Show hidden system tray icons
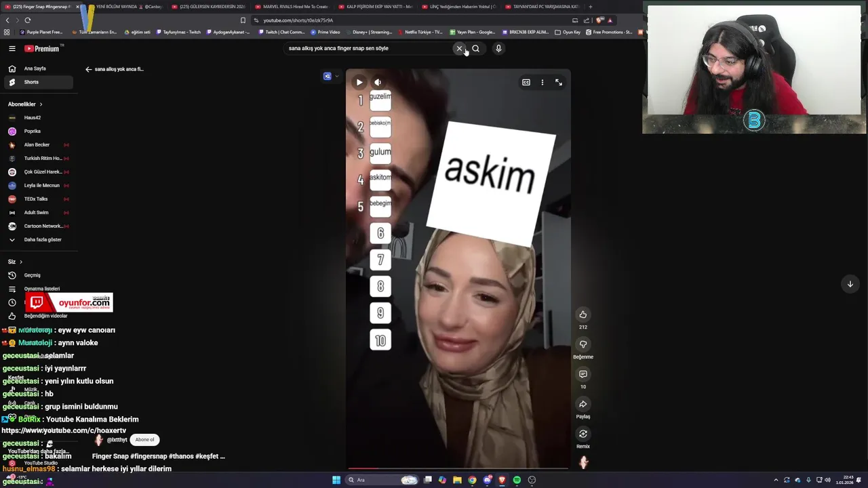This screenshot has height=488, width=868. point(776,480)
